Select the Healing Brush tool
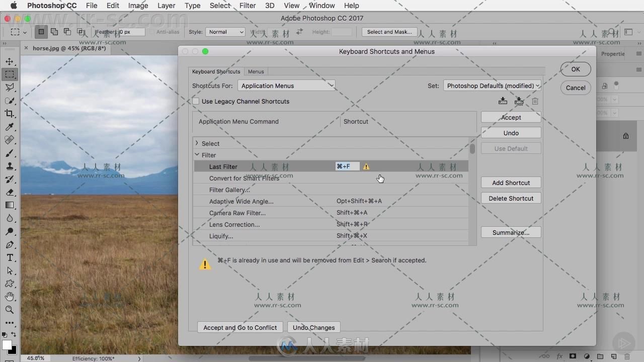Image resolution: width=644 pixels, height=362 pixels. (x=10, y=140)
